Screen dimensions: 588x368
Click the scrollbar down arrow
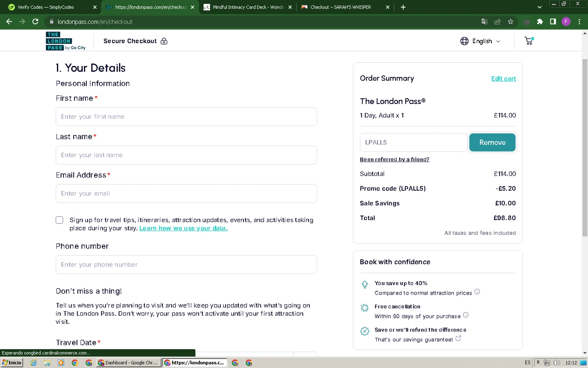[x=585, y=353]
